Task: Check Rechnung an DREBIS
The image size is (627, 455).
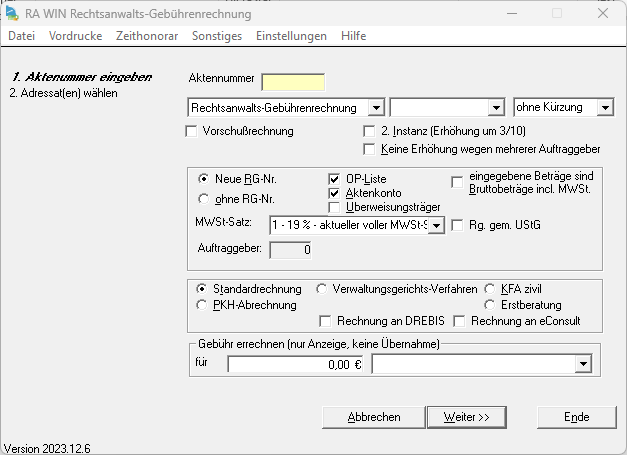Action: 325,321
